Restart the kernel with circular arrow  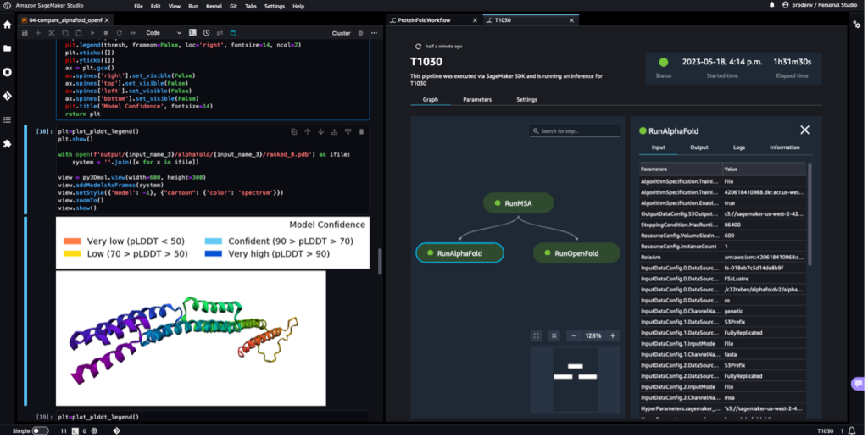pos(119,33)
